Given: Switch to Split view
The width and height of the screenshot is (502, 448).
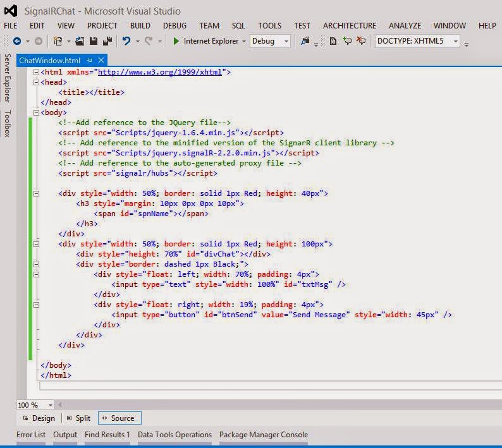Looking at the screenshot, I should click(x=79, y=418).
